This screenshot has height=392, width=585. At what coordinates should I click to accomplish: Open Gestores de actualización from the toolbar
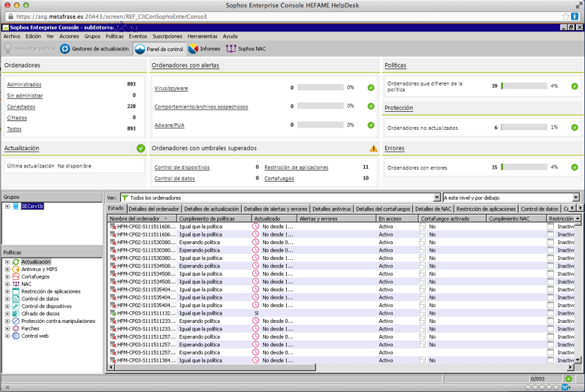tap(95, 49)
